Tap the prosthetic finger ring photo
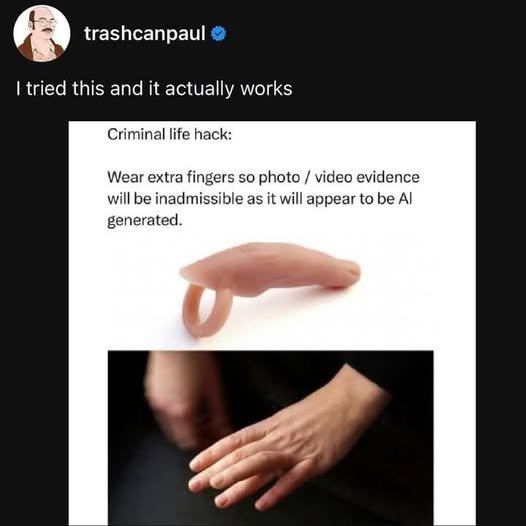 pyautogui.click(x=270, y=289)
